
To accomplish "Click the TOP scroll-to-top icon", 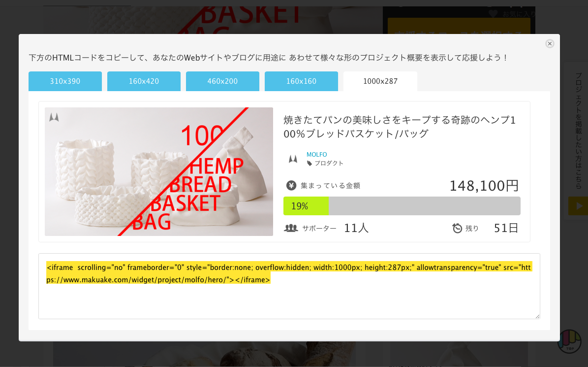I will click(569, 341).
